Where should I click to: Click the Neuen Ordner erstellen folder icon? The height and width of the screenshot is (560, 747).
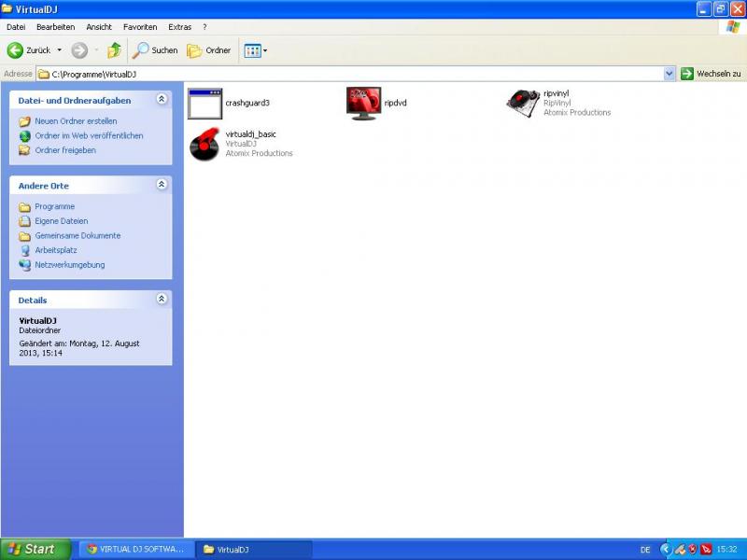(x=25, y=121)
